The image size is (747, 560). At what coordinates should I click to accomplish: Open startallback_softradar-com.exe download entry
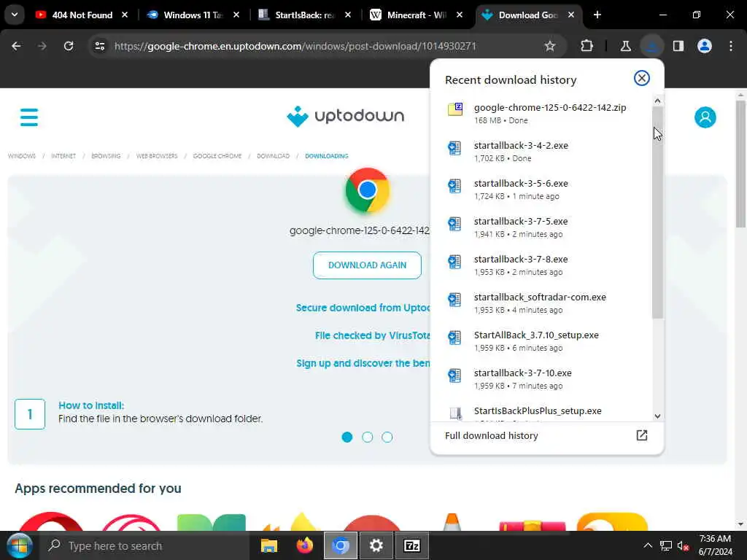click(541, 303)
